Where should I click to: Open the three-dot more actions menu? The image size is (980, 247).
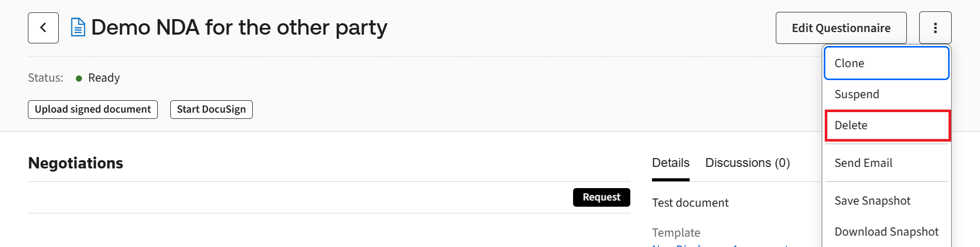[x=935, y=28]
